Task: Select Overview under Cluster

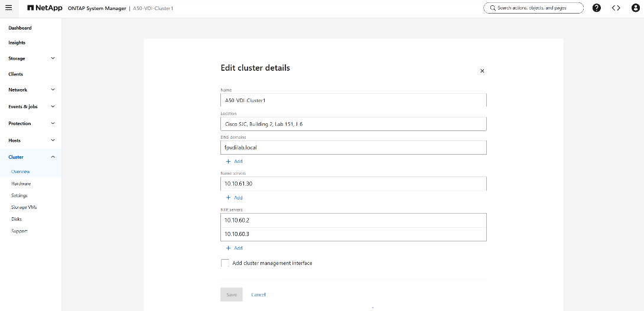Action: 21,172
